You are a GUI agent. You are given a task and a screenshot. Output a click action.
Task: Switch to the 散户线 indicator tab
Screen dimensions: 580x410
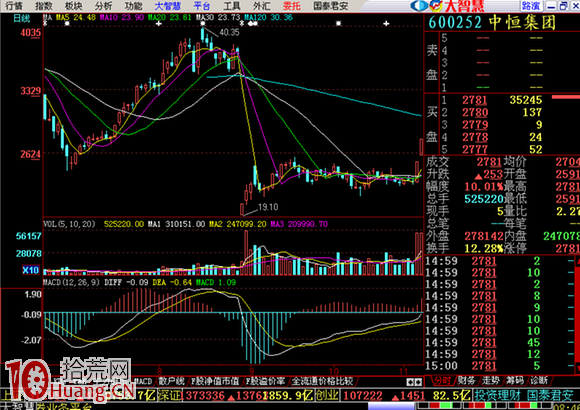[x=171, y=381]
